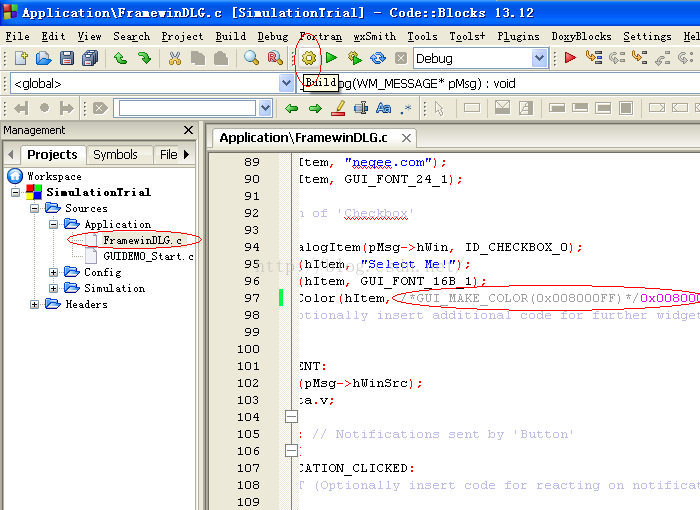Collapse the SimulationTrial project node
Screen dimensions: 700x510
click(x=16, y=192)
